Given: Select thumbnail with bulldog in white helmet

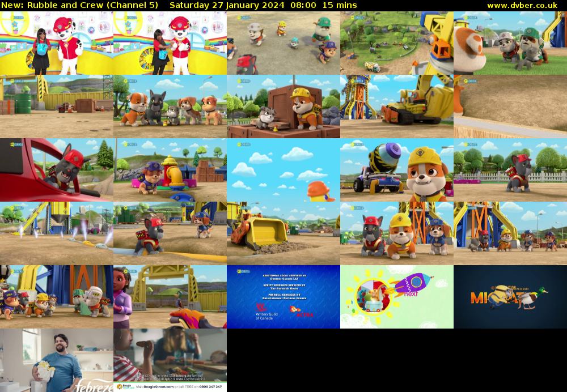Looking at the screenshot, I should coord(56,297).
